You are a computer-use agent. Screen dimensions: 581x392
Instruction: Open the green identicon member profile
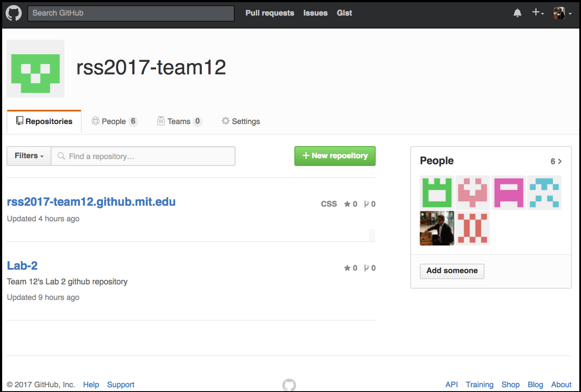pos(437,193)
